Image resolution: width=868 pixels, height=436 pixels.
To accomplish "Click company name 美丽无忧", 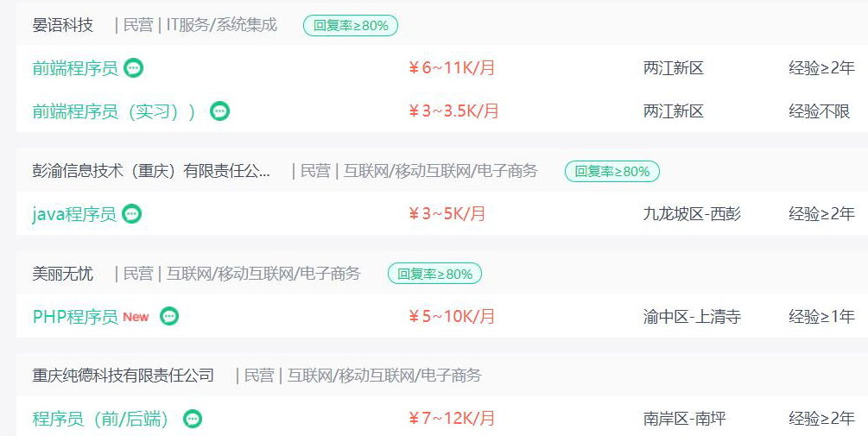I will 62,274.
